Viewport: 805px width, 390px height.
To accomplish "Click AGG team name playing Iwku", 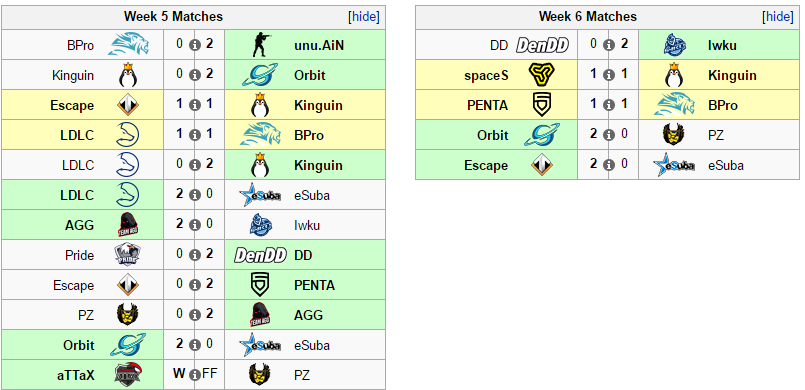I will click(x=80, y=225).
